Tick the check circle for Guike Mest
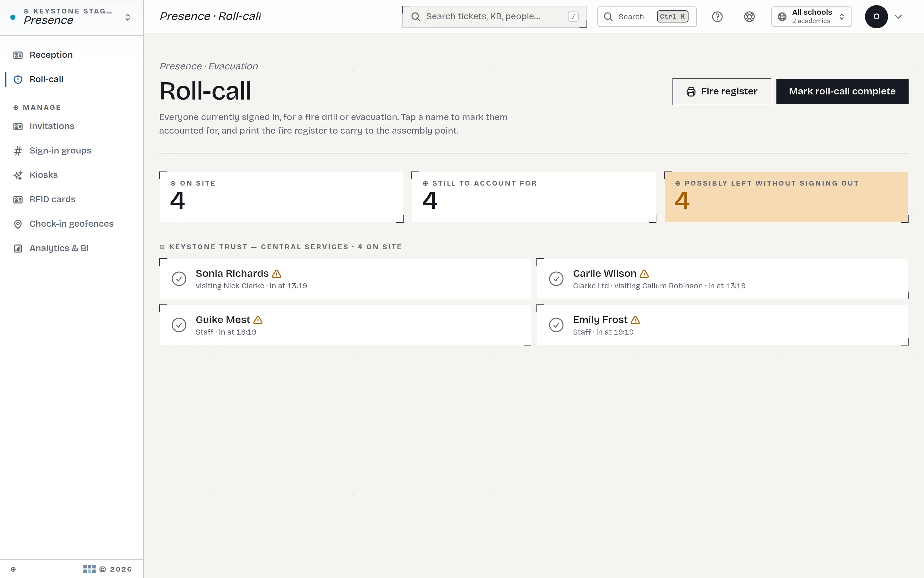 (x=179, y=325)
